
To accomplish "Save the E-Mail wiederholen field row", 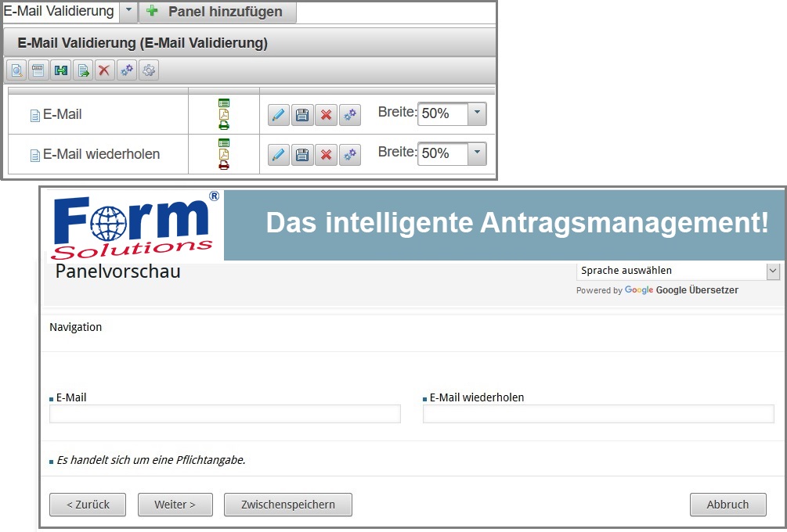I will (302, 155).
